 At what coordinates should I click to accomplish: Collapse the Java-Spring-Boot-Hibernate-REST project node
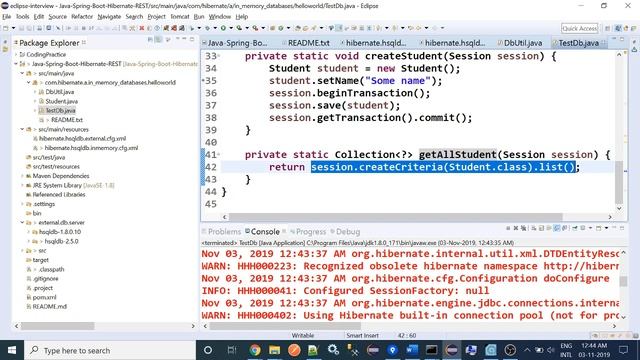click(16, 64)
